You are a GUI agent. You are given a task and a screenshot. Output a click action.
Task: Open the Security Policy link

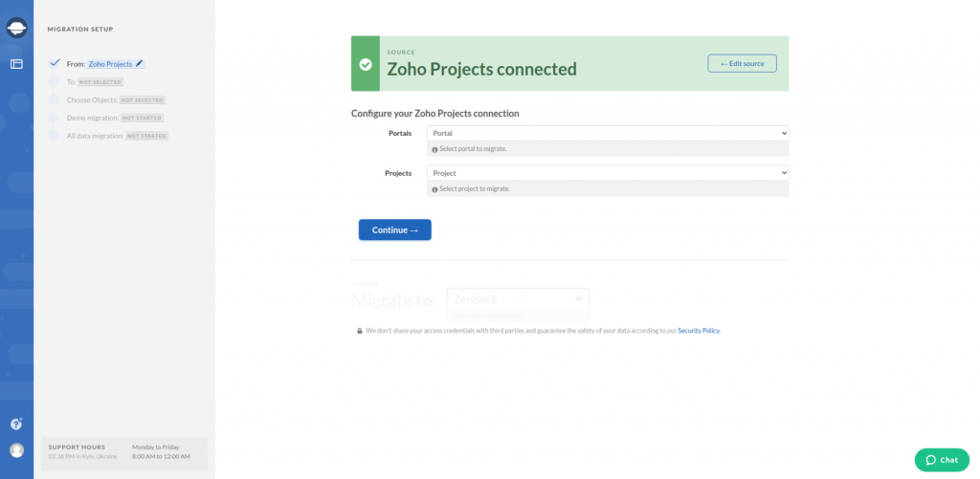click(x=699, y=331)
